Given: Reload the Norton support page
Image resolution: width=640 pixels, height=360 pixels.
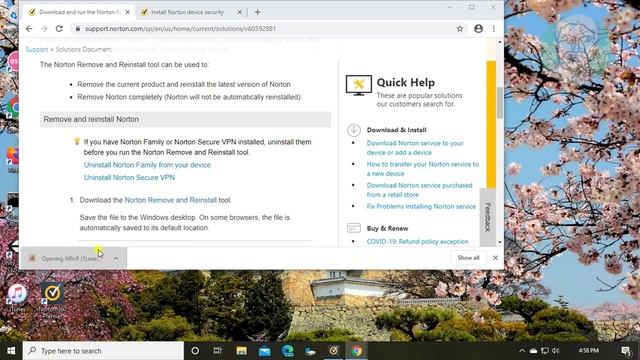Looking at the screenshot, I should 59,29.
